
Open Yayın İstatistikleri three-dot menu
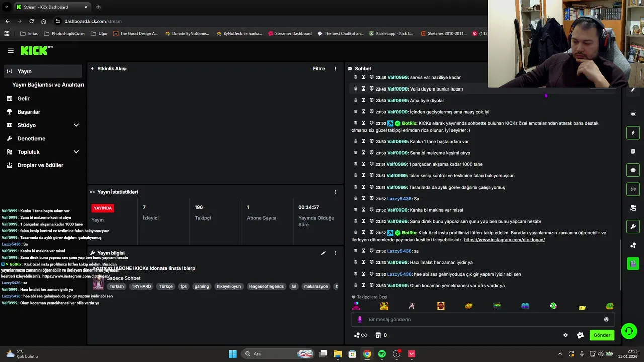pos(336,192)
